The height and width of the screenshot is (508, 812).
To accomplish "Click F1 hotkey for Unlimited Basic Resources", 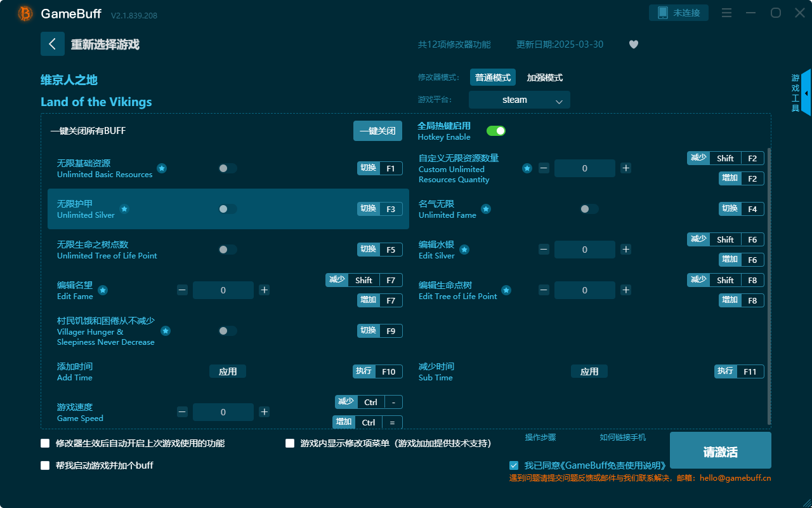I will pos(380,168).
